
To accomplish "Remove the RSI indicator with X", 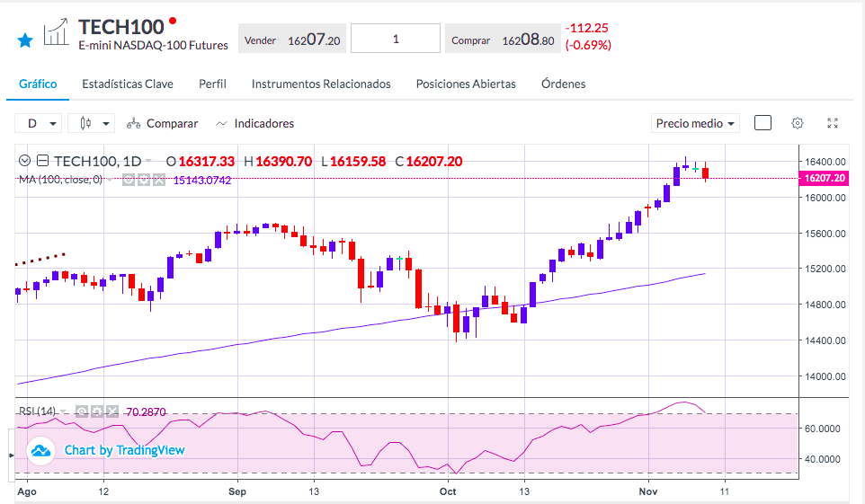I will click(112, 411).
